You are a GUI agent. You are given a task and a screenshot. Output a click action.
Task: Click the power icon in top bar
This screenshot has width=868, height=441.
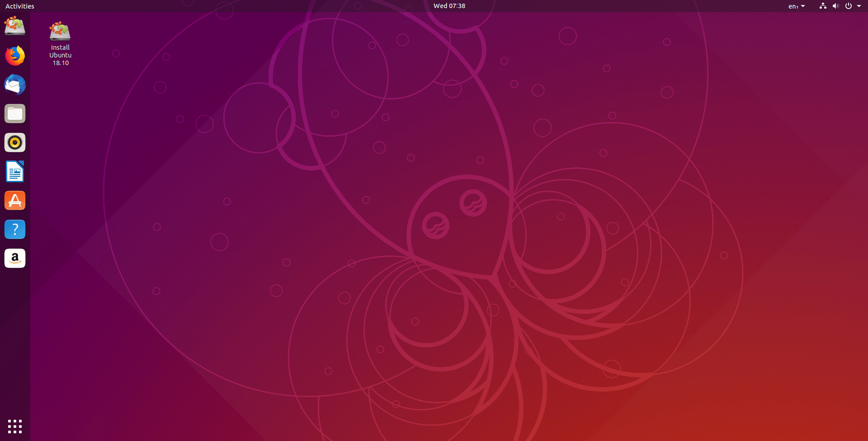click(849, 6)
